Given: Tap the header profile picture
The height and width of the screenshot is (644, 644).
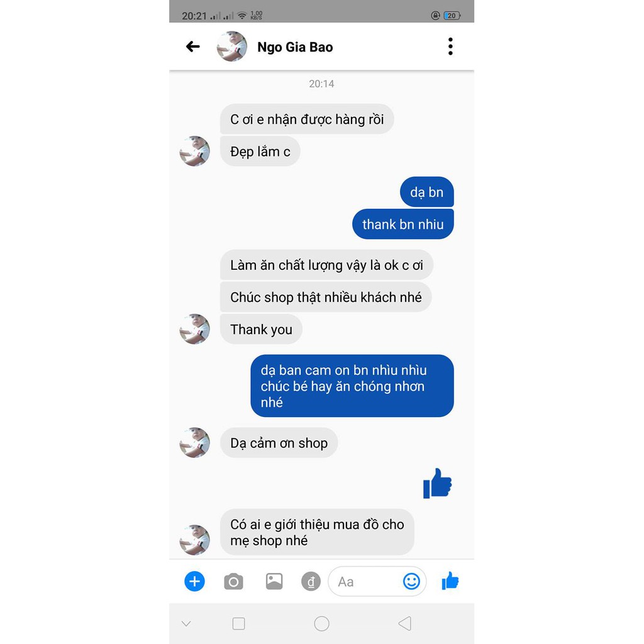Looking at the screenshot, I should tap(232, 47).
